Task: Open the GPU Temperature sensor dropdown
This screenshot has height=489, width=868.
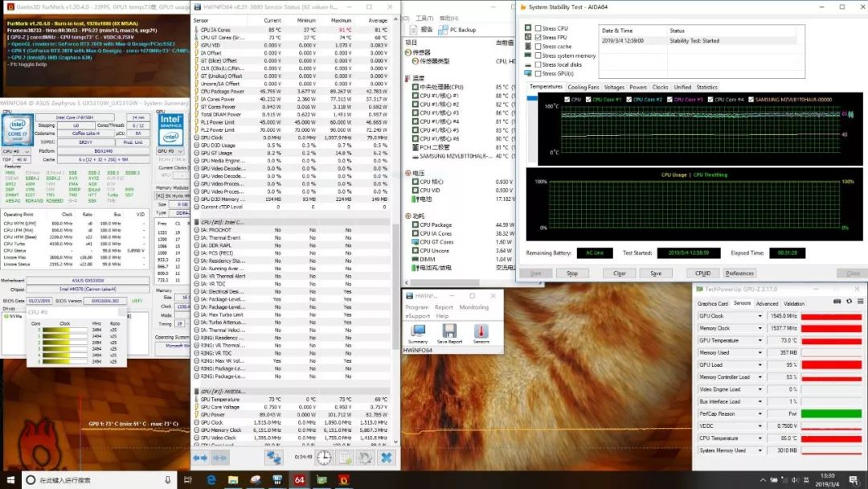Action: coord(760,340)
